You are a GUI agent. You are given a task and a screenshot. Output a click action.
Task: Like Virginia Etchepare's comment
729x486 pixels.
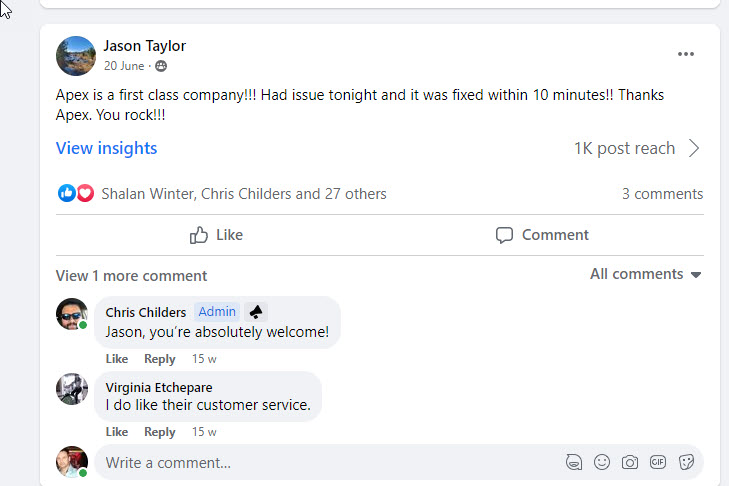117,432
